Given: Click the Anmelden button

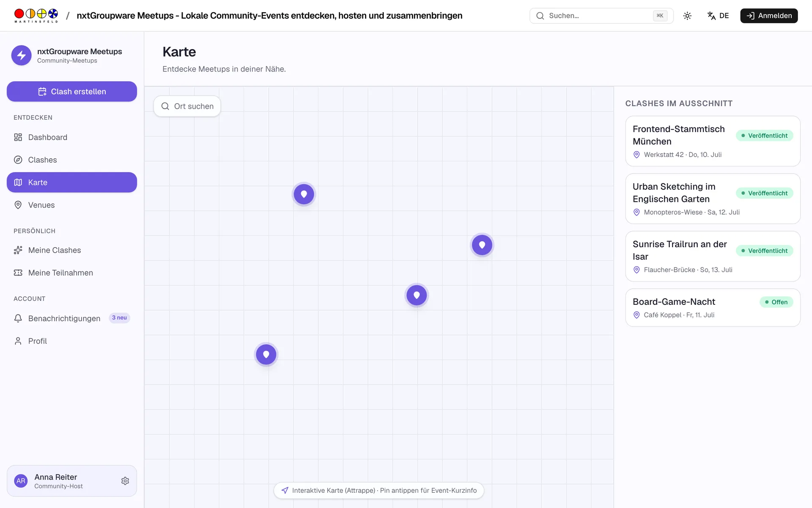Looking at the screenshot, I should click(x=769, y=16).
